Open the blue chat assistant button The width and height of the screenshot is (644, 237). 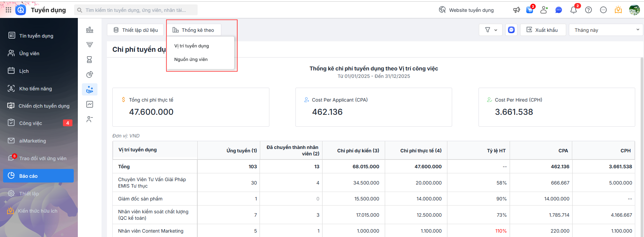coord(511,30)
